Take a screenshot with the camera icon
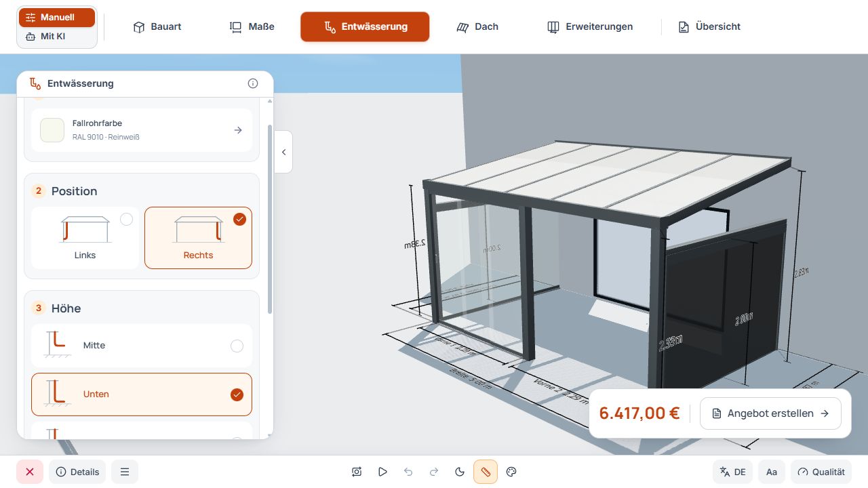The height and width of the screenshot is (488, 868). coord(357,472)
